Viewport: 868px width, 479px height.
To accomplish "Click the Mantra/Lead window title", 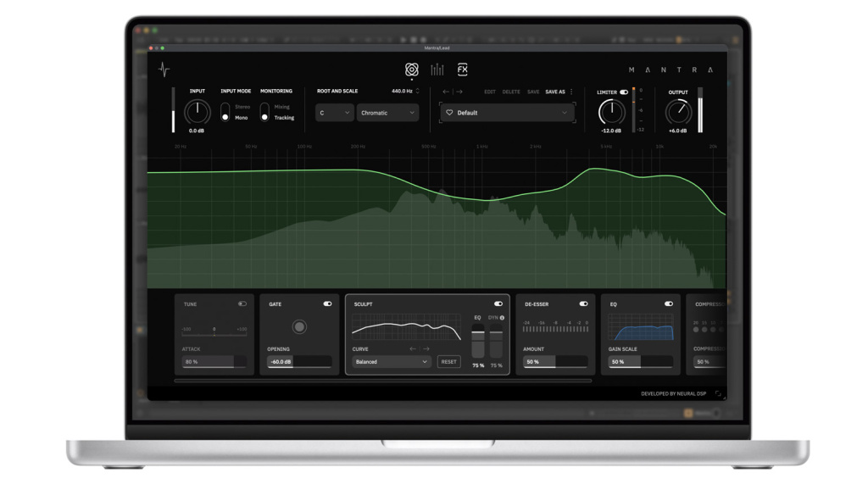I will click(x=437, y=48).
